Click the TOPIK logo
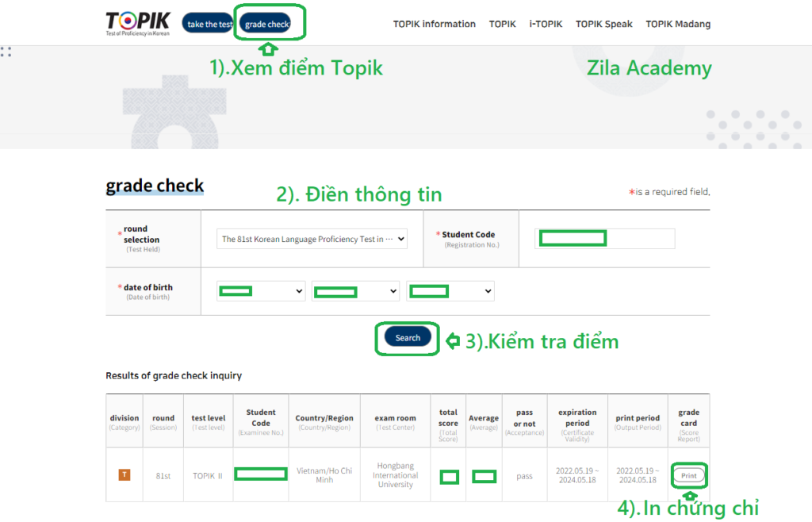This screenshot has height=522, width=812. coord(138,23)
